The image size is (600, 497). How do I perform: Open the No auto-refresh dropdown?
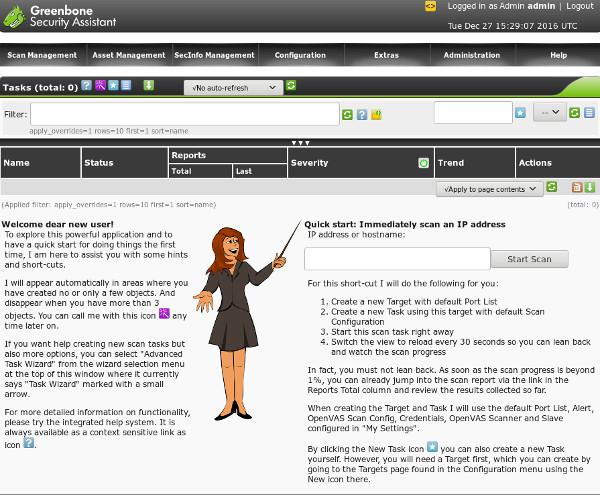[233, 87]
